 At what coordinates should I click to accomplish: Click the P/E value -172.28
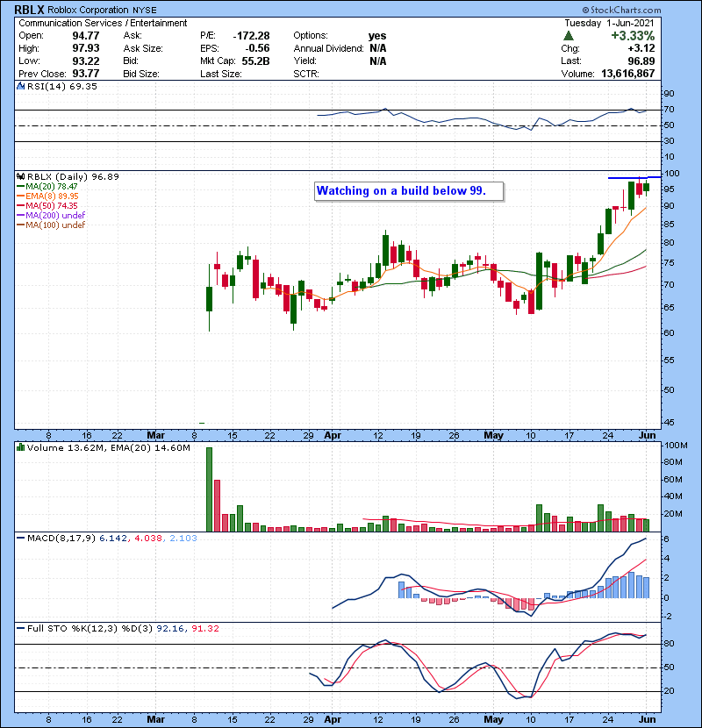click(x=251, y=36)
